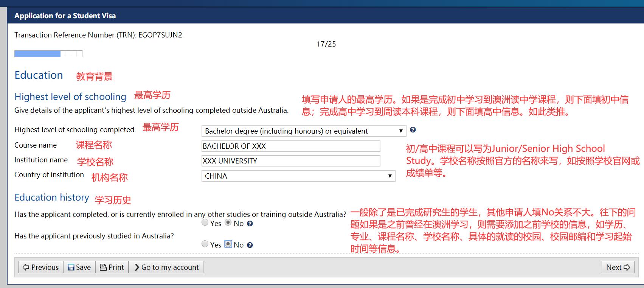The width and height of the screenshot is (644, 288).
Task: Proceed with the Next button
Action: pos(618,267)
